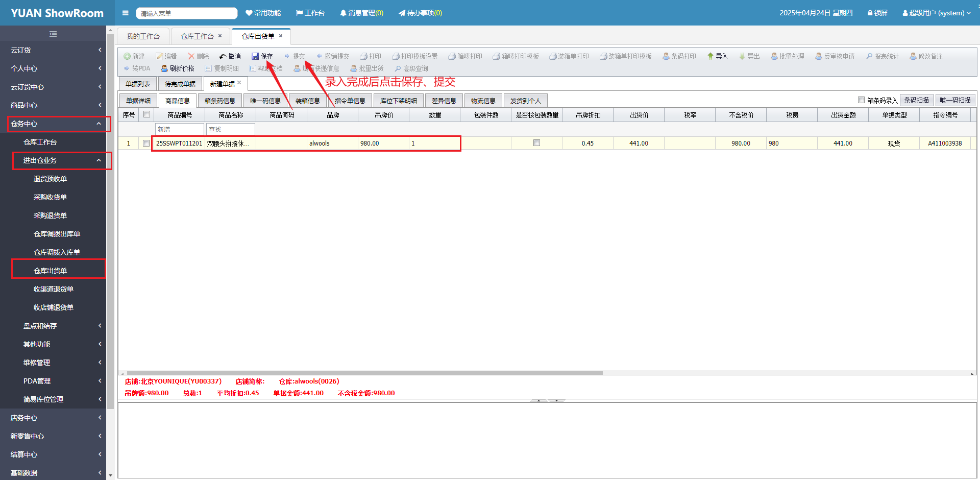Click the 撤销提交 (Revoke submit) icon
The width and height of the screenshot is (980, 480).
pos(320,56)
